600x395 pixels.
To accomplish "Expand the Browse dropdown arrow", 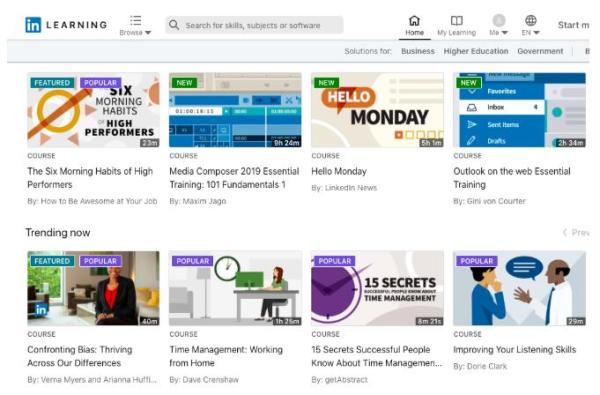I will coord(148,33).
